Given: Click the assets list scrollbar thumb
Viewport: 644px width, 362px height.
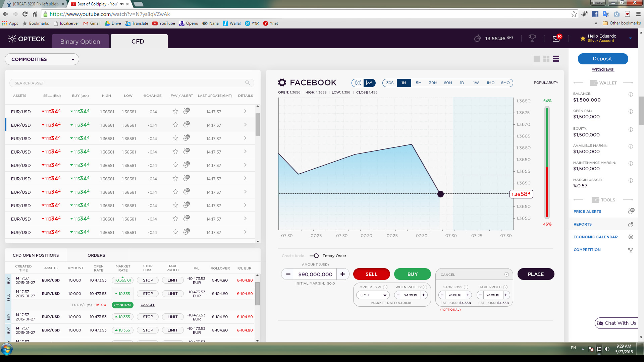Looking at the screenshot, I should click(258, 124).
